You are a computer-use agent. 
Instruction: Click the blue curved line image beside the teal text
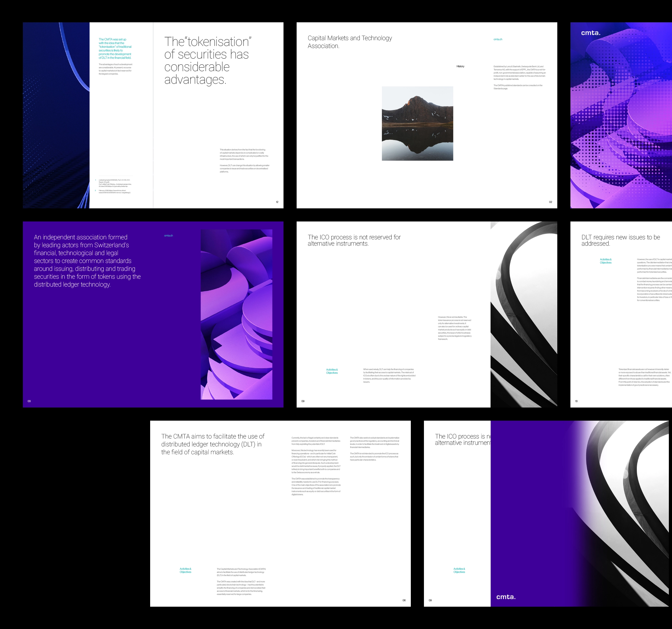[x=56, y=115]
